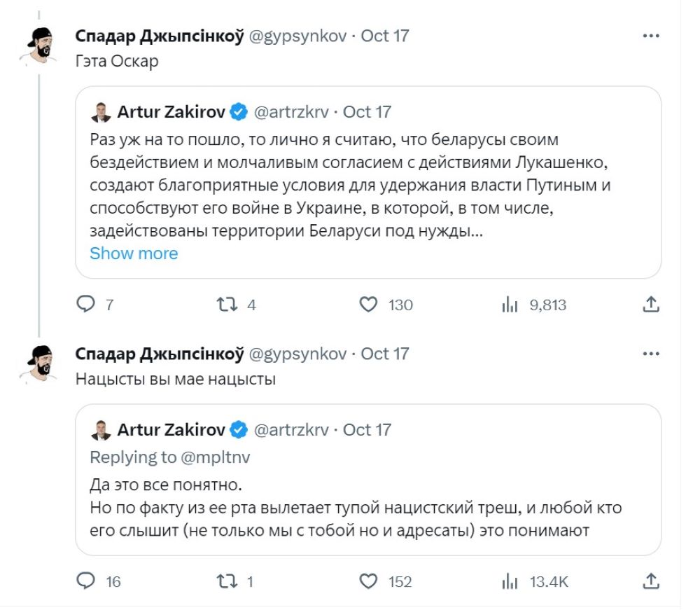Open the share icon under the 9,813 views tweet
Image resolution: width=700 pixels, height=610 pixels.
[x=652, y=305]
